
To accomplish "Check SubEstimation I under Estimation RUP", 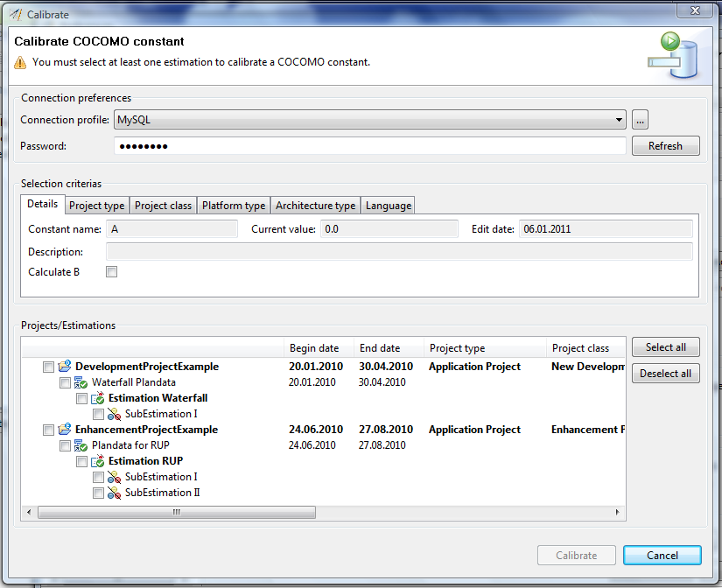I will (98, 477).
